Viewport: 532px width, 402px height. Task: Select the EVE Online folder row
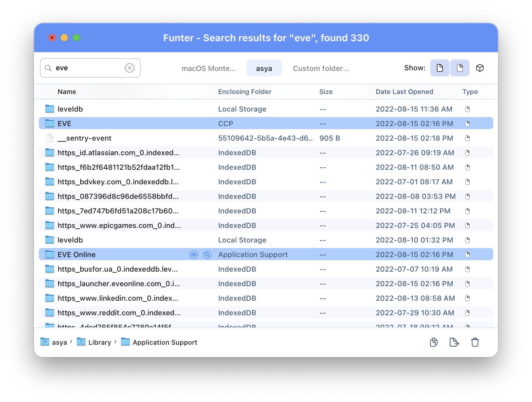(266, 255)
